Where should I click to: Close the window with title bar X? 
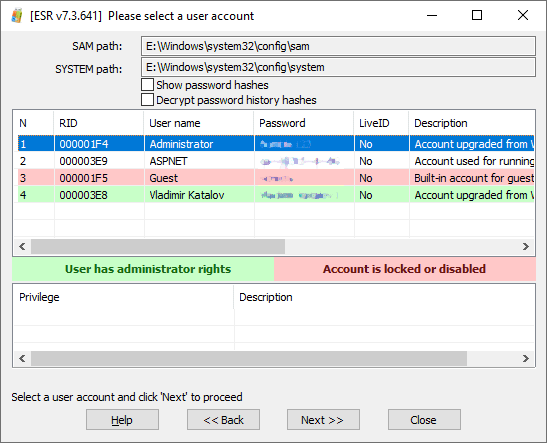pyautogui.click(x=523, y=15)
